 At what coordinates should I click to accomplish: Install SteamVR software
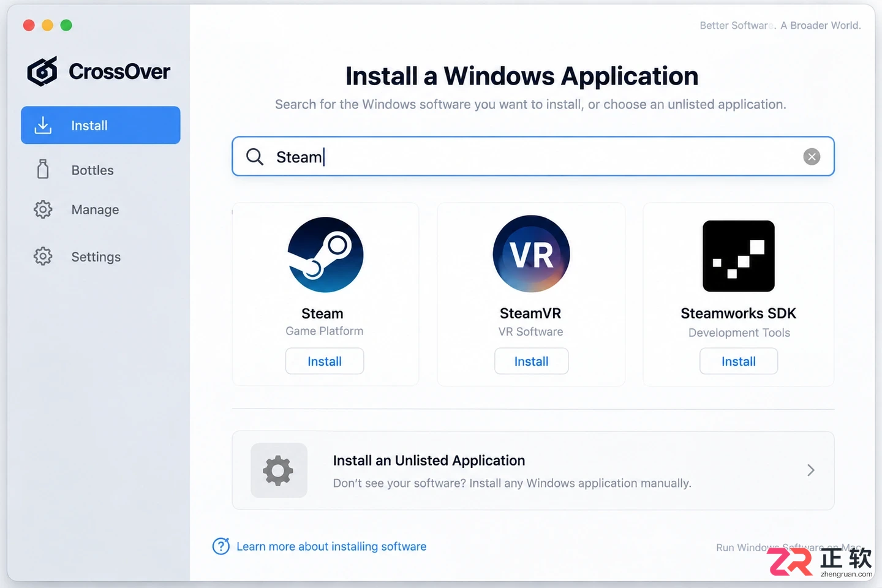tap(532, 361)
